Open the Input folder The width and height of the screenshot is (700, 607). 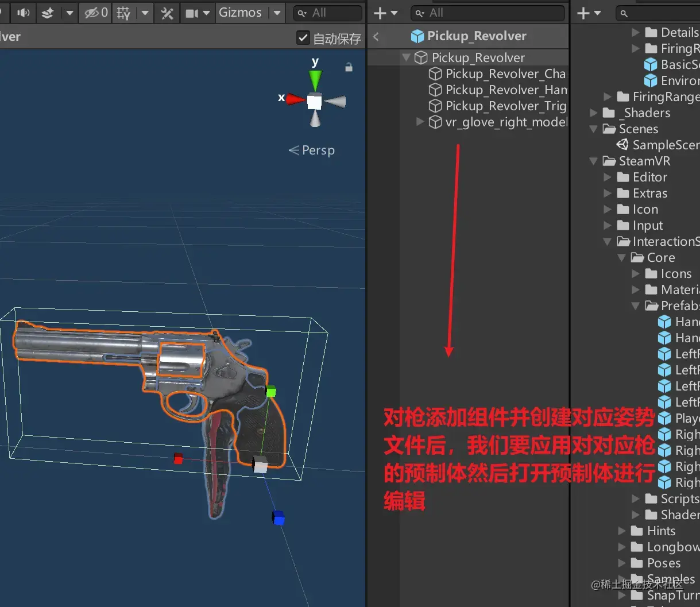648,225
